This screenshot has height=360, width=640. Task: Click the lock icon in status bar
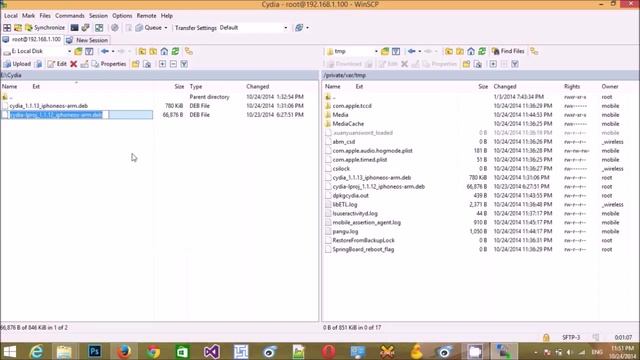click(x=546, y=338)
